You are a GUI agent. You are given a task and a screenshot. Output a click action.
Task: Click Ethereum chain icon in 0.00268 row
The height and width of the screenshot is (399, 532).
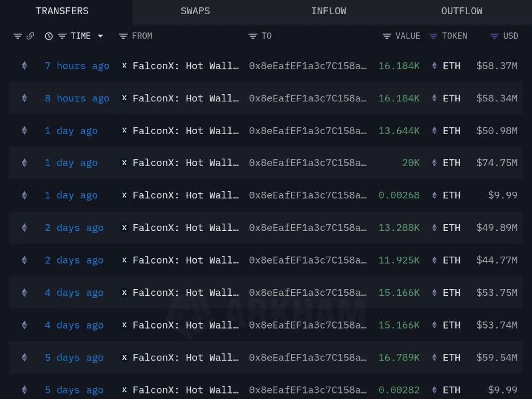pyautogui.click(x=24, y=195)
